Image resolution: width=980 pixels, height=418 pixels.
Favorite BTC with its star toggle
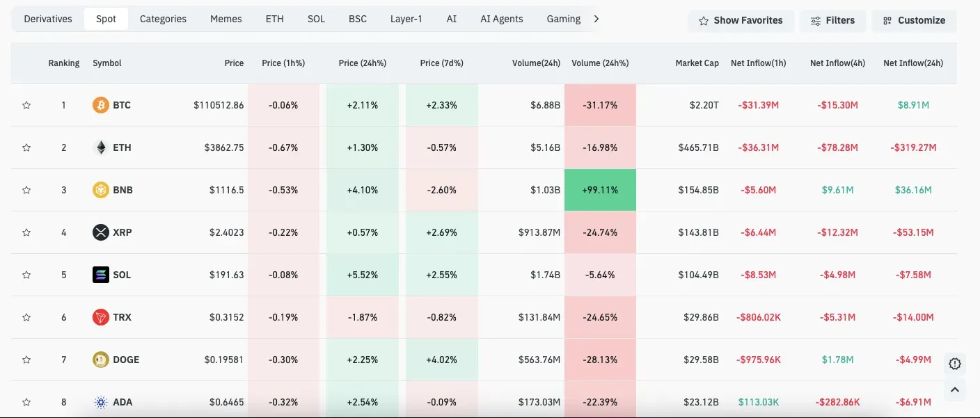26,105
